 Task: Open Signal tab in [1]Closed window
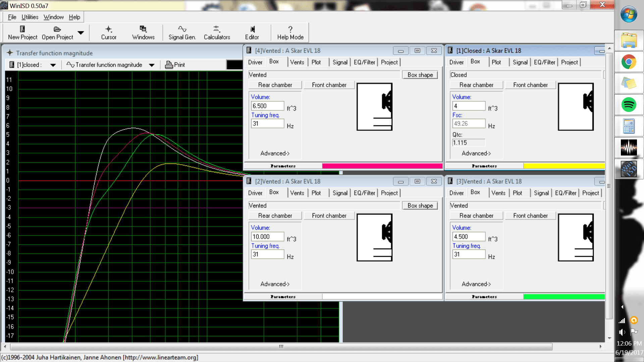pos(520,62)
